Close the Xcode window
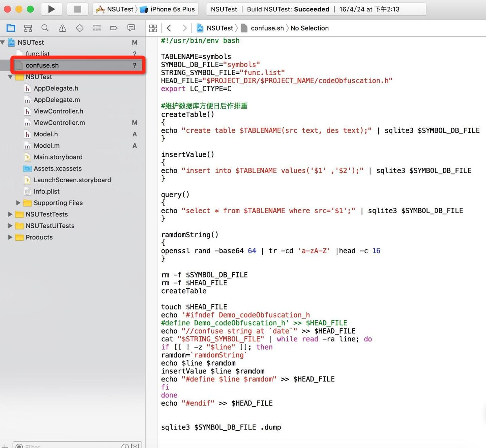This screenshot has height=448, width=486. (x=7, y=9)
